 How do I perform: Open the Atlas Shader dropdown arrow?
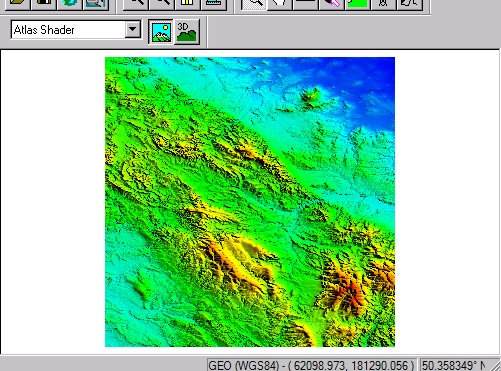133,30
